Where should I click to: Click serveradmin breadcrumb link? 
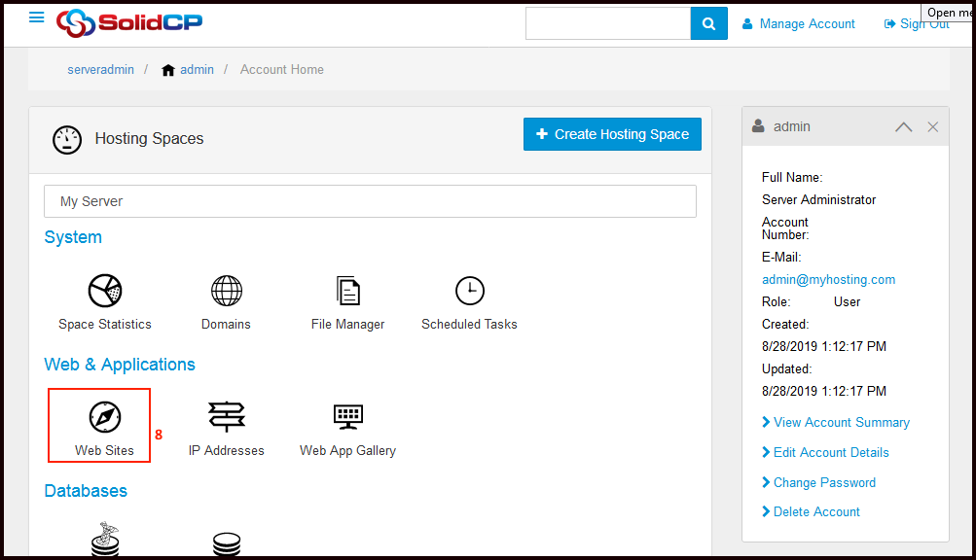tap(101, 70)
